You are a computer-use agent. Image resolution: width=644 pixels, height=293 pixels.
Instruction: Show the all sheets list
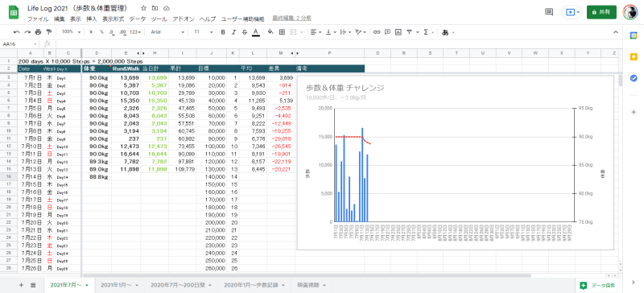(x=33, y=285)
